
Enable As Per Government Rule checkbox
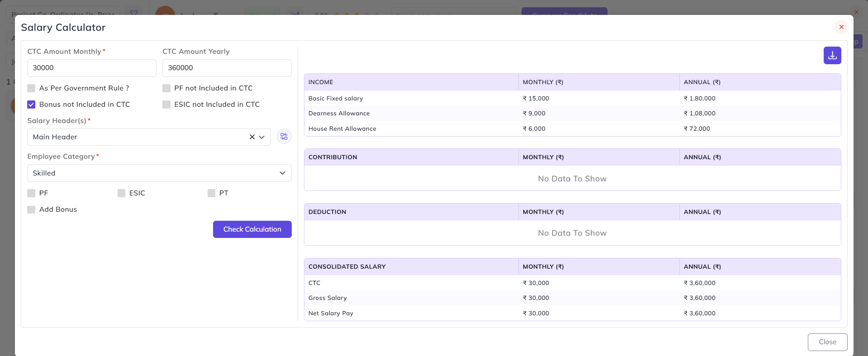(x=31, y=88)
